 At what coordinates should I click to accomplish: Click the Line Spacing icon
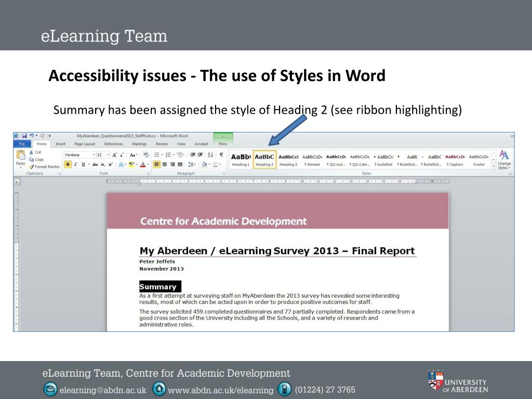(191, 165)
